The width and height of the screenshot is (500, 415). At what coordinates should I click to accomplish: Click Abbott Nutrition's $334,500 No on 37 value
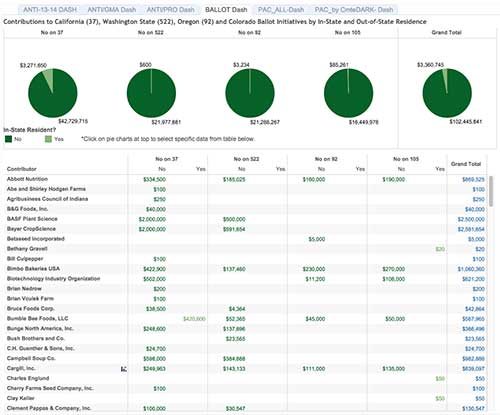(x=154, y=179)
